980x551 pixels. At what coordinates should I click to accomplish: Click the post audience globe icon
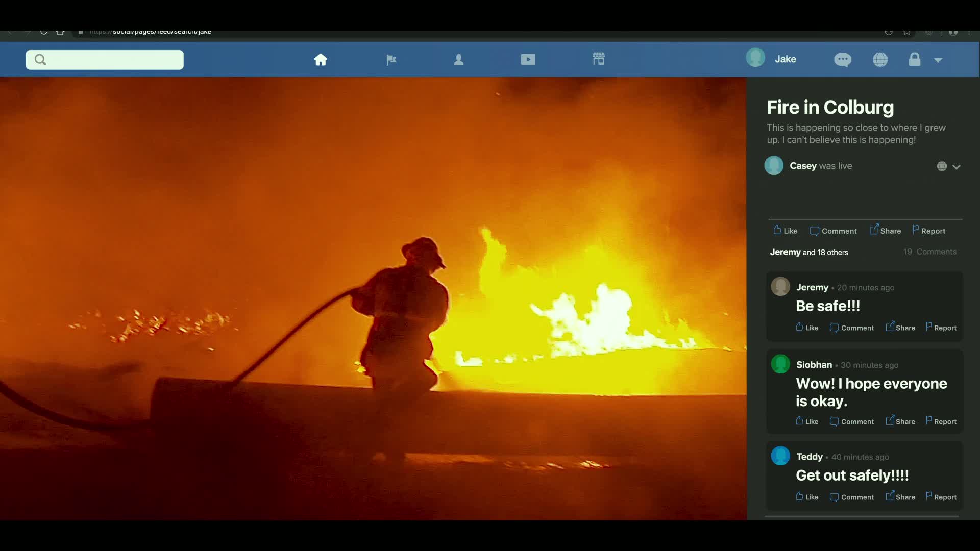click(x=942, y=166)
